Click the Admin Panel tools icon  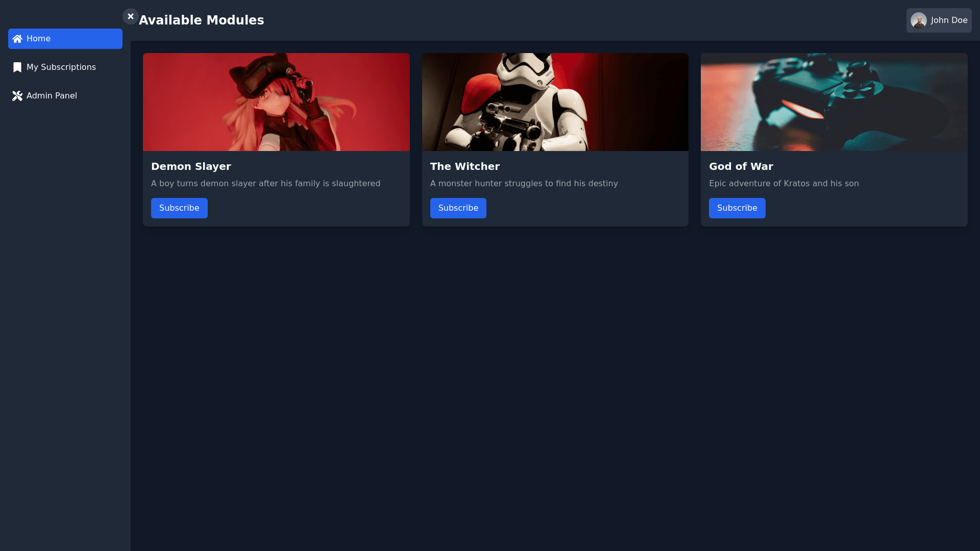[17, 96]
